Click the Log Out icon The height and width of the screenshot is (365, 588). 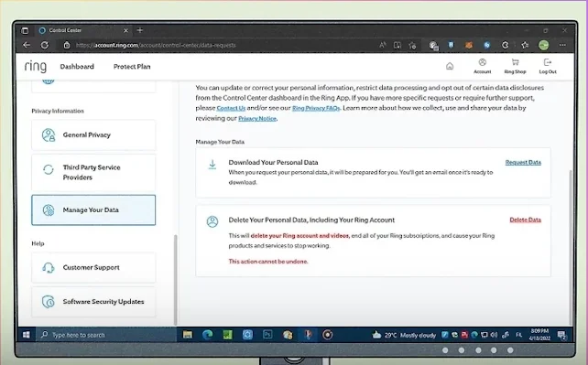pos(548,66)
